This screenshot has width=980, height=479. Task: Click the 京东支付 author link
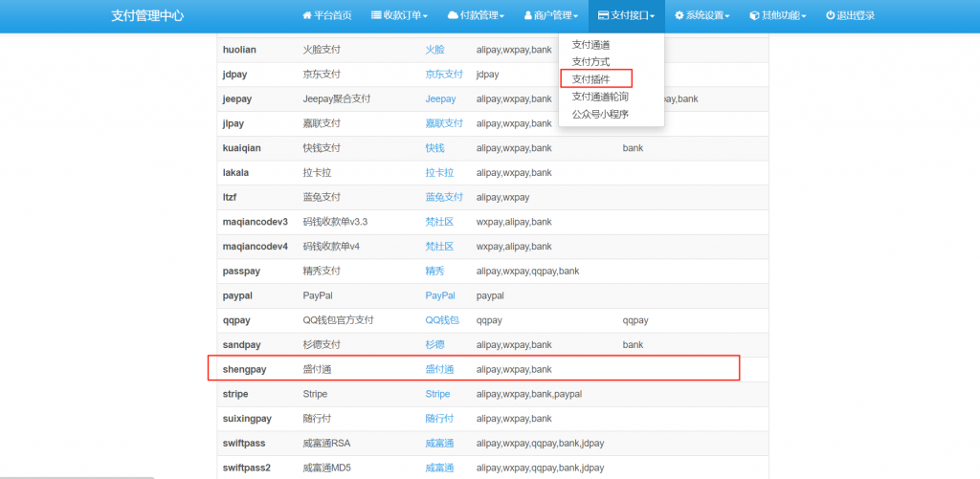tap(444, 74)
